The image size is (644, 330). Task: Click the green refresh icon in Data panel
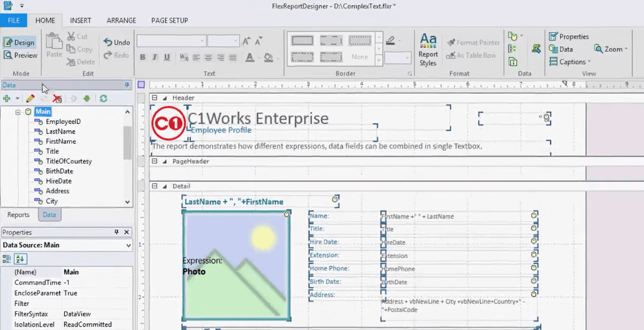(103, 98)
